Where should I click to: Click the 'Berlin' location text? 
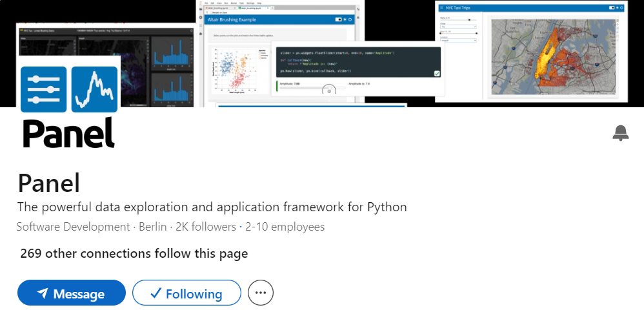point(153,227)
